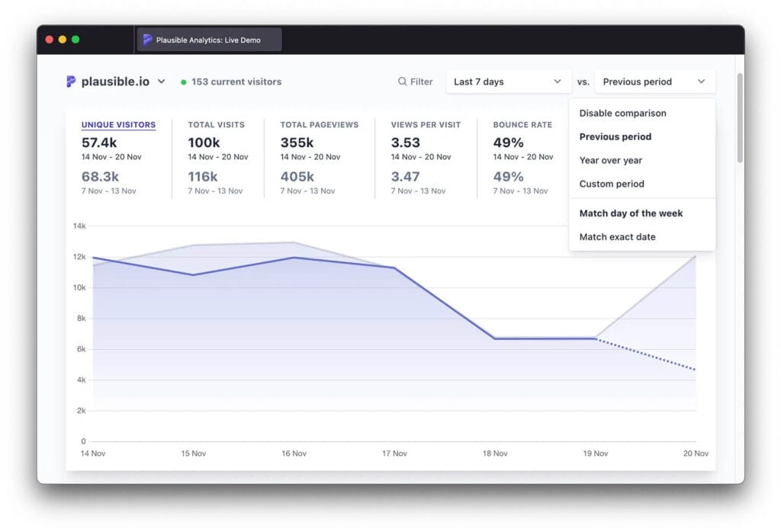
Task: Click the green live visitors dot
Action: (184, 82)
